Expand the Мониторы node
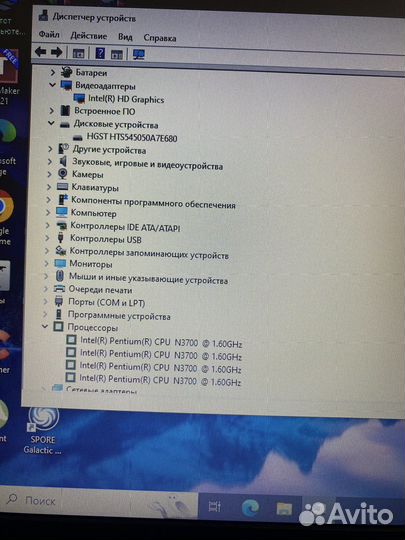This screenshot has width=405, height=540. 46,263
